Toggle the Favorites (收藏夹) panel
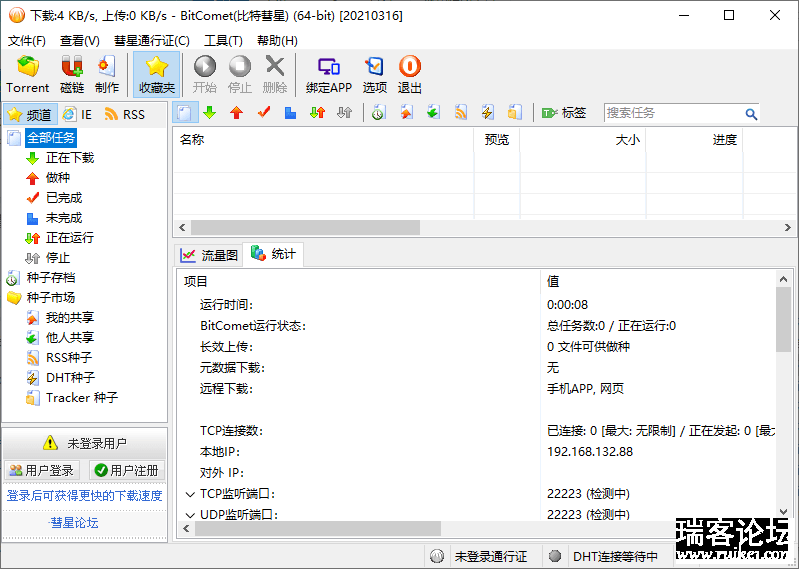Screen dimensions: 799x569 (156, 74)
